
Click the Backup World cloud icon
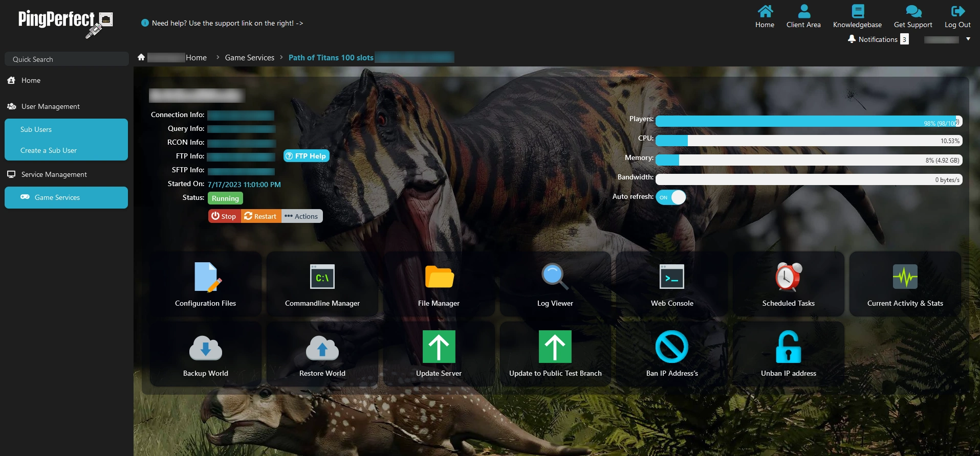tap(206, 348)
